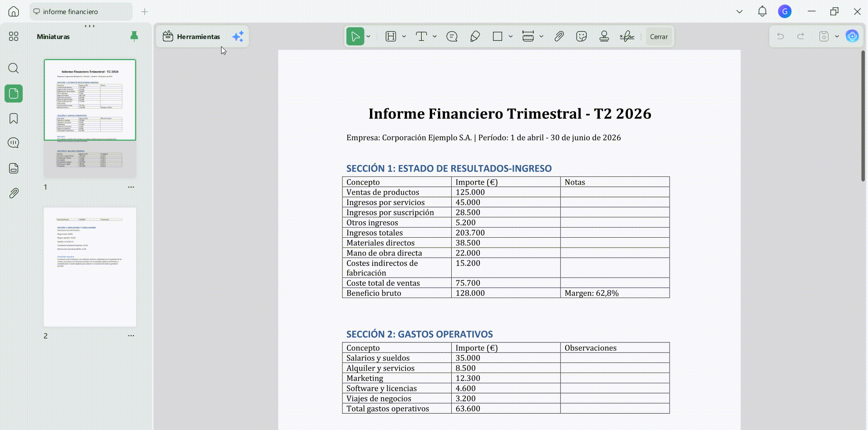Switch to the informe financiero tab
This screenshot has height=430, width=868.
[81, 12]
